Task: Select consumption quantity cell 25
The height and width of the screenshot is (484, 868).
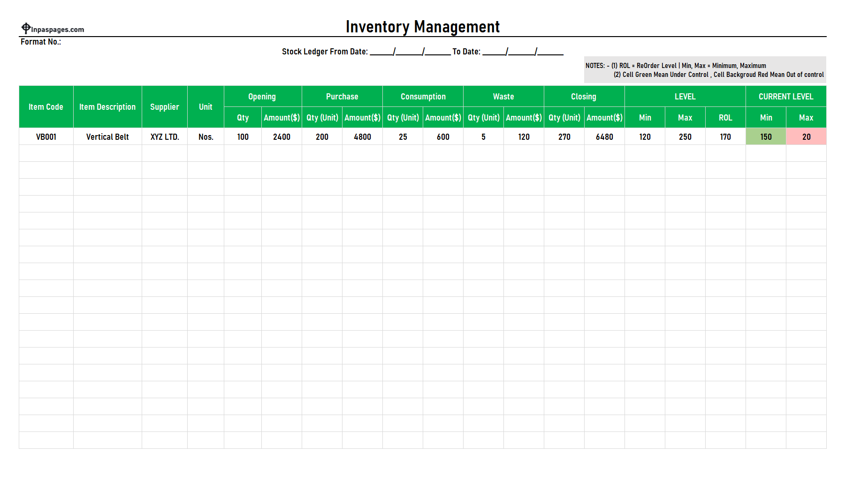Action: pos(403,136)
